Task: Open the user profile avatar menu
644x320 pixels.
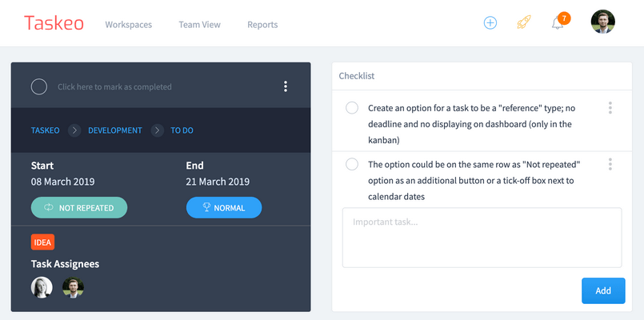Action: (x=602, y=22)
